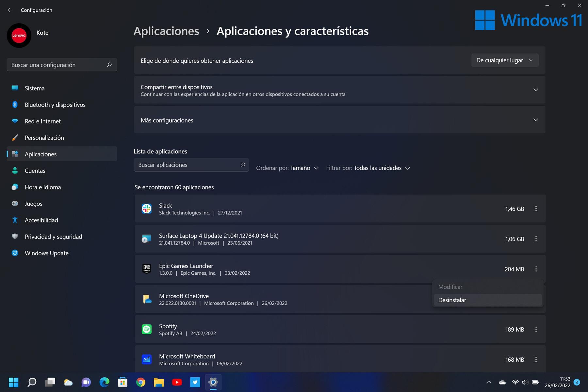
Task: Open the De cualquier lugar dropdown
Action: click(x=505, y=60)
